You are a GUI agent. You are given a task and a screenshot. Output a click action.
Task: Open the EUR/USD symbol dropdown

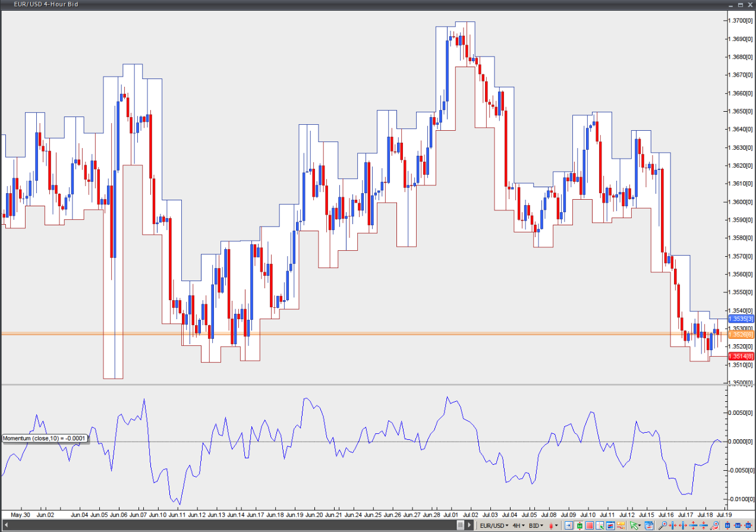[494, 525]
